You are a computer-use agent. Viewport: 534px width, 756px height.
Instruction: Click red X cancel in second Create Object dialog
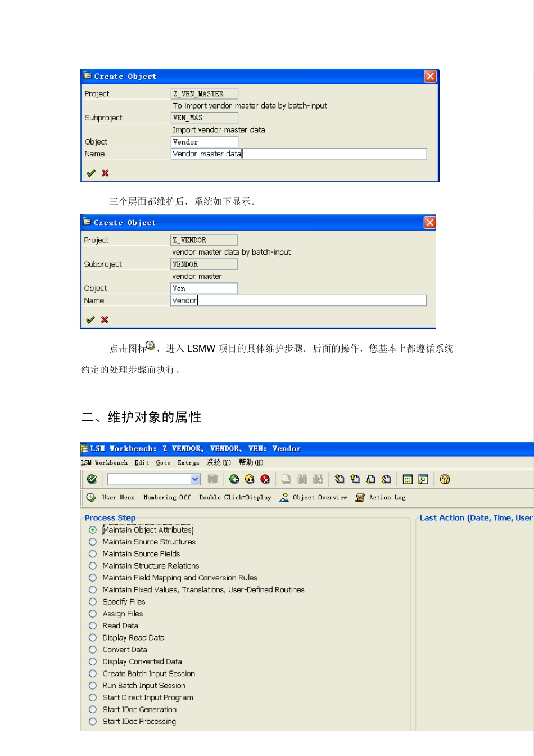point(105,320)
